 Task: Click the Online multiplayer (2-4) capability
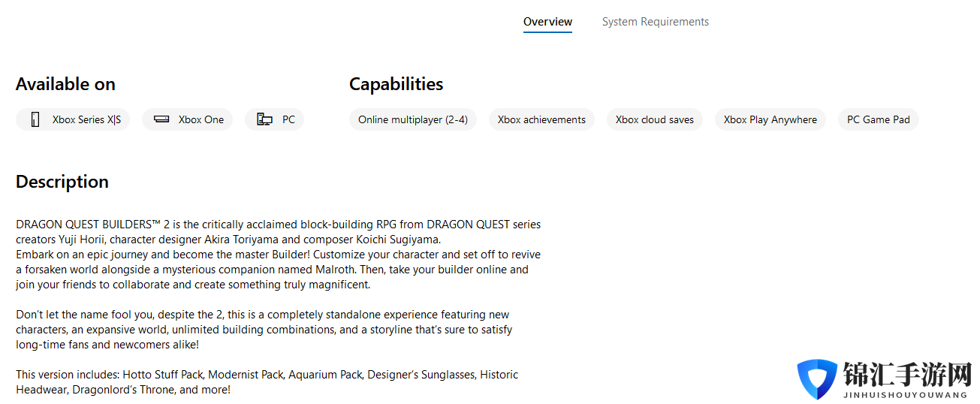click(413, 119)
